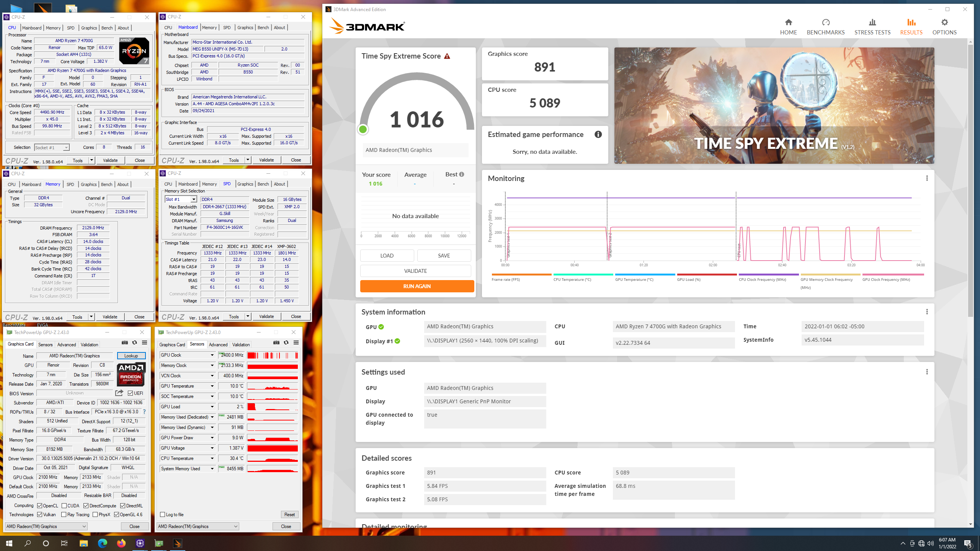Click the LOAD button in 3DMark
Screen dimensions: 980x551
click(x=387, y=256)
